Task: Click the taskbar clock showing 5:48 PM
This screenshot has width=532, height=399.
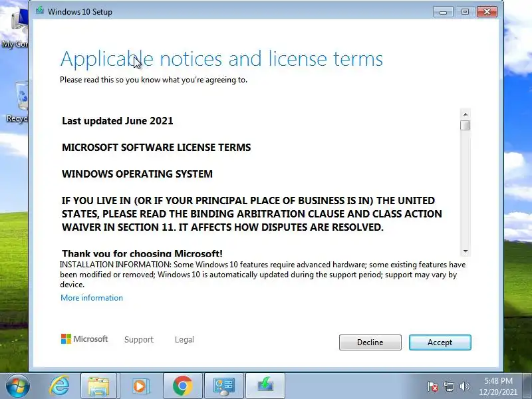Action: [498, 386]
